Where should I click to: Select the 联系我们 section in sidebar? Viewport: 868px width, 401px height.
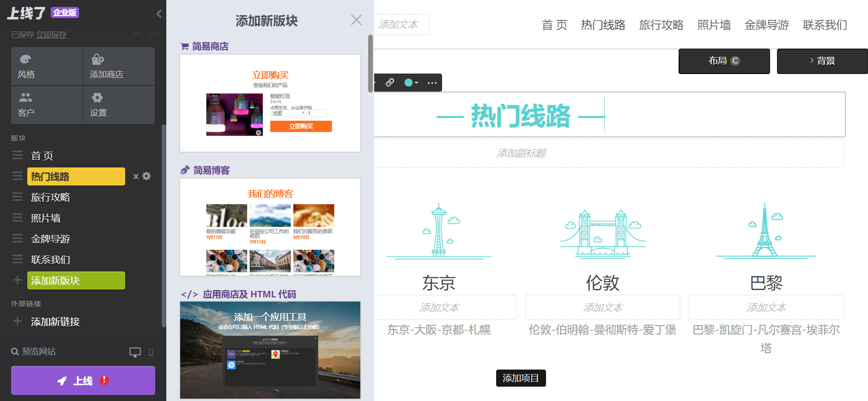(50, 259)
